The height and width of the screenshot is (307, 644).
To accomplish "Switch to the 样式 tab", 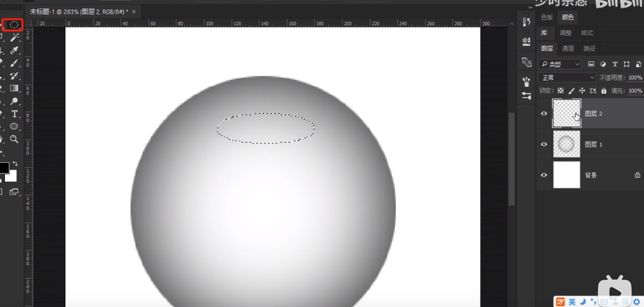I will tap(587, 33).
